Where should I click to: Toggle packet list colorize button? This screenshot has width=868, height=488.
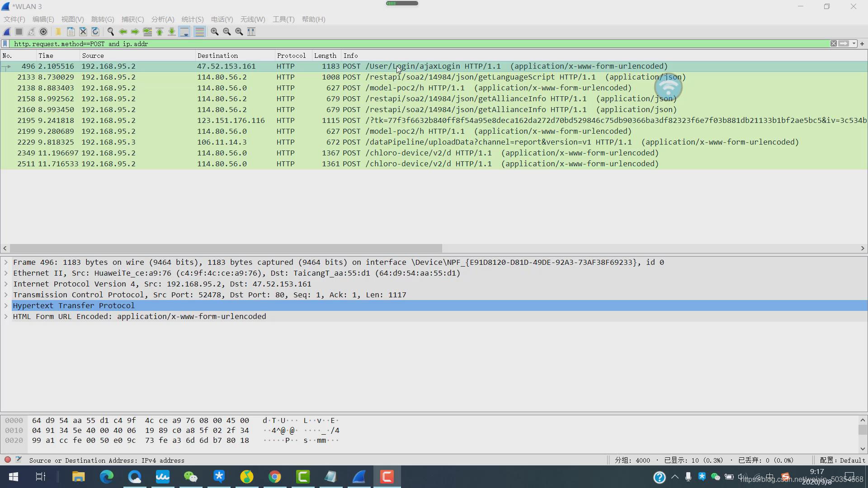(199, 32)
